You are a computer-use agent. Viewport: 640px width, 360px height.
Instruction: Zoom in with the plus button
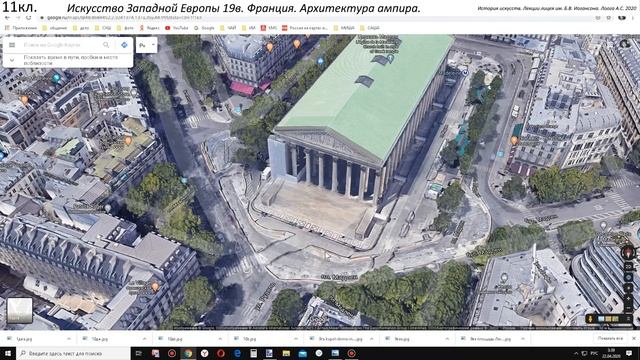[629, 298]
